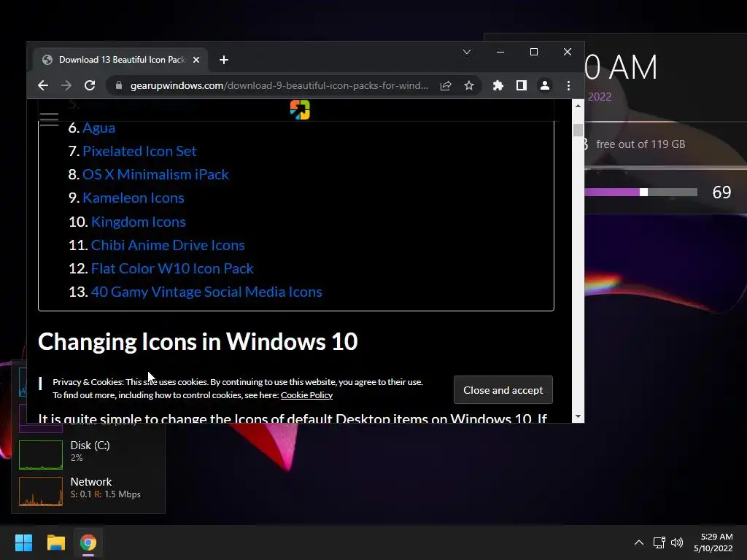Share this page using share icon
The width and height of the screenshot is (747, 560).
click(446, 86)
